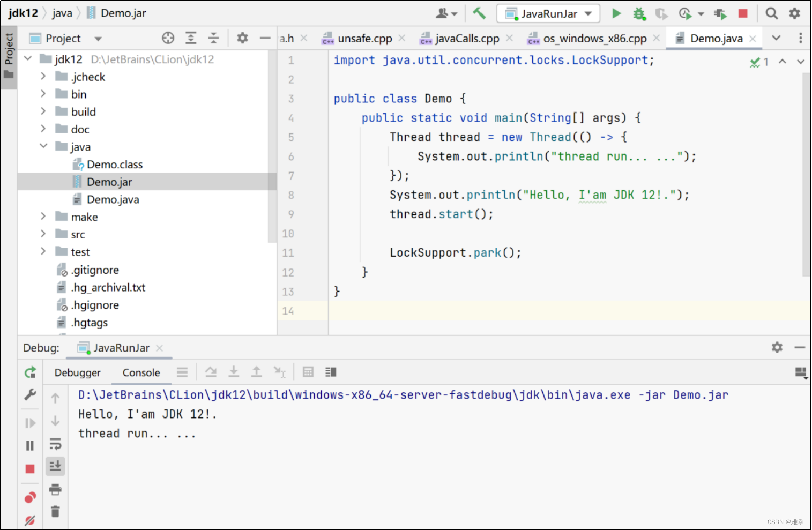Viewport: 812px width, 530px height.
Task: Expand the build folder
Action: point(43,111)
